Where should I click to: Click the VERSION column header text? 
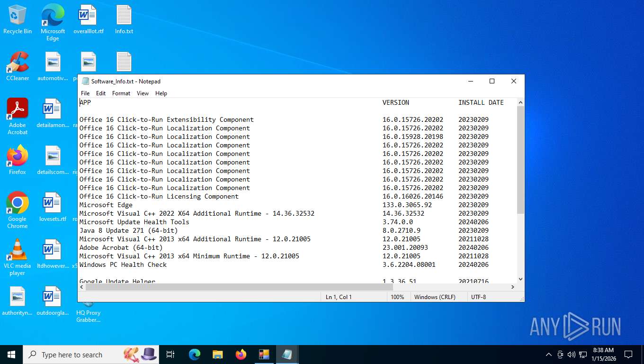(x=396, y=102)
